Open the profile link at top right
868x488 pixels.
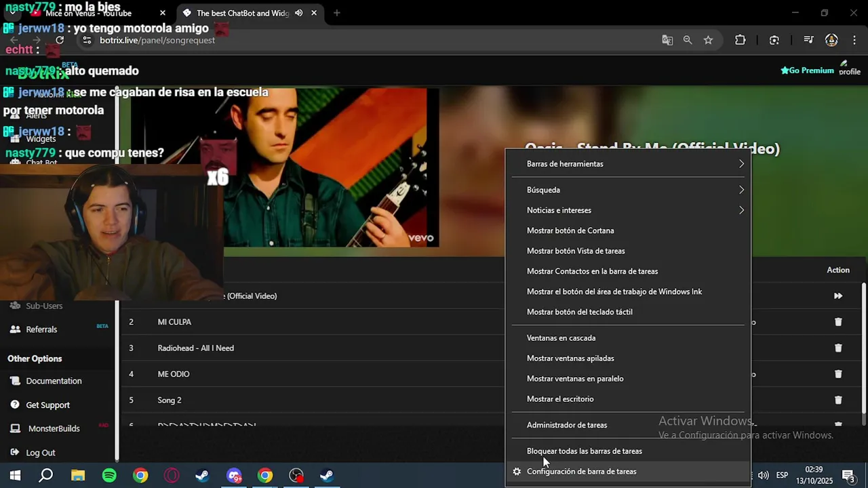tap(850, 68)
